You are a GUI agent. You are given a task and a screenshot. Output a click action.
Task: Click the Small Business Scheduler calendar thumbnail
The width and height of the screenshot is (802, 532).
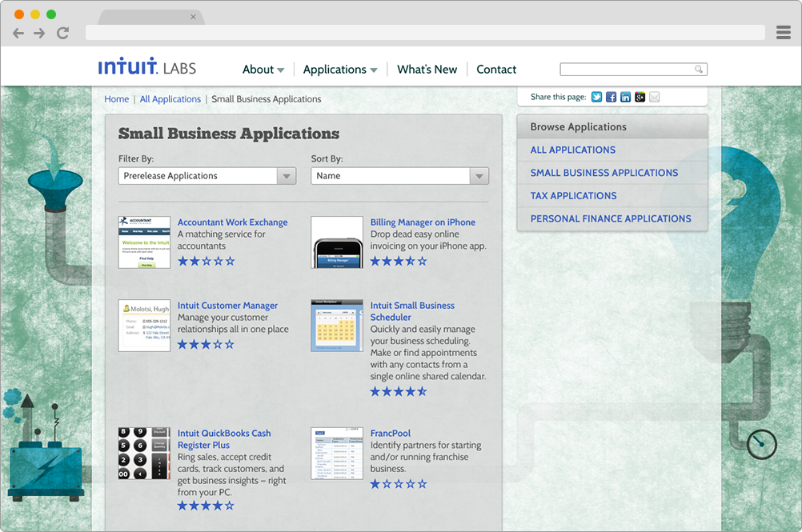337,326
